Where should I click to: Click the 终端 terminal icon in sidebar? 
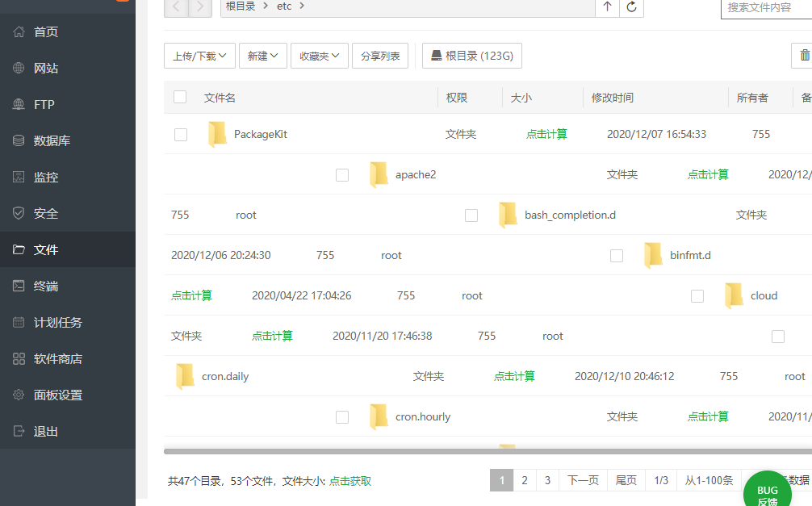click(x=19, y=286)
